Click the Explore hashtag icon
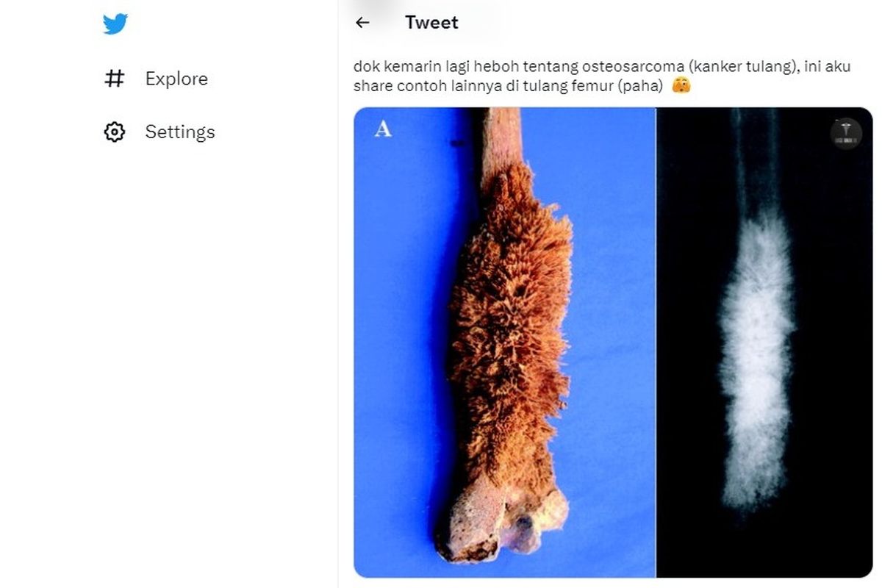This screenshot has width=882, height=588. tap(115, 79)
